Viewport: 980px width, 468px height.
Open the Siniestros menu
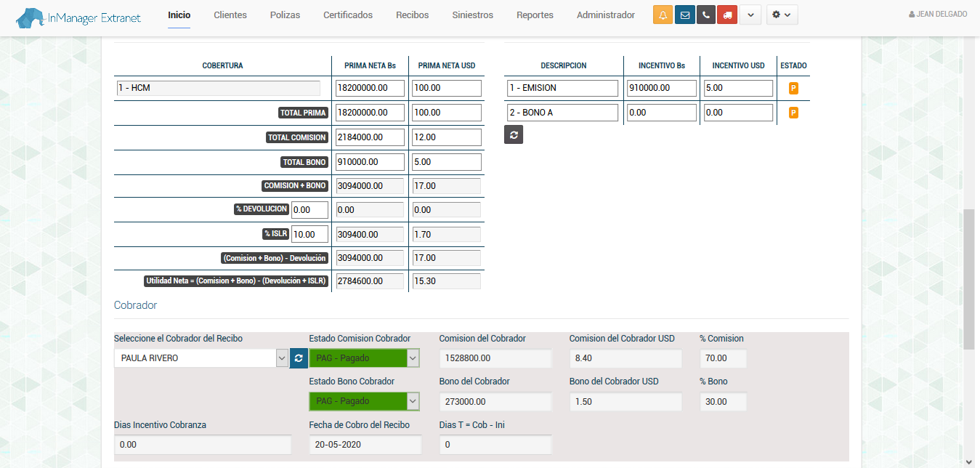click(472, 15)
